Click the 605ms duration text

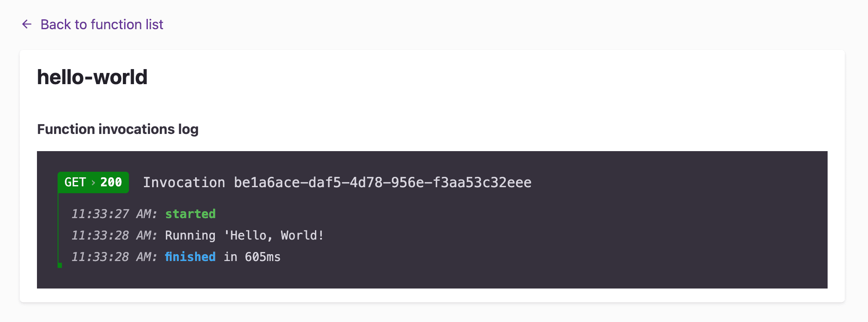(263, 257)
